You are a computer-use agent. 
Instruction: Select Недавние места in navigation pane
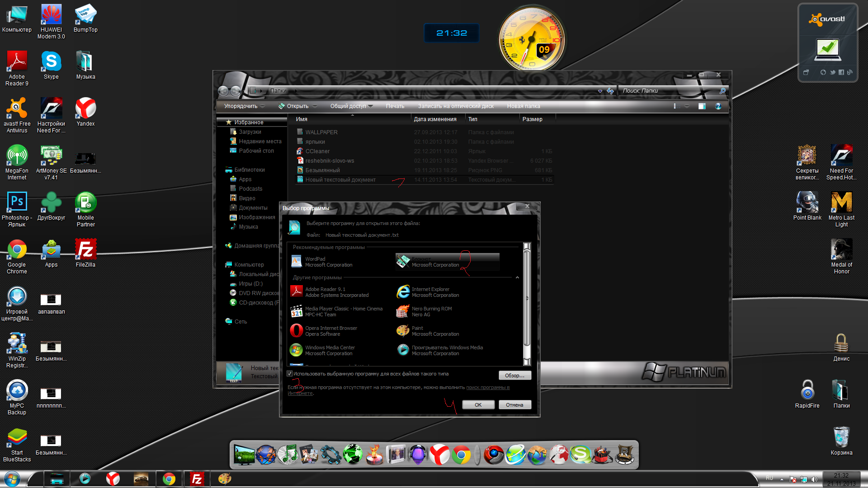click(260, 141)
